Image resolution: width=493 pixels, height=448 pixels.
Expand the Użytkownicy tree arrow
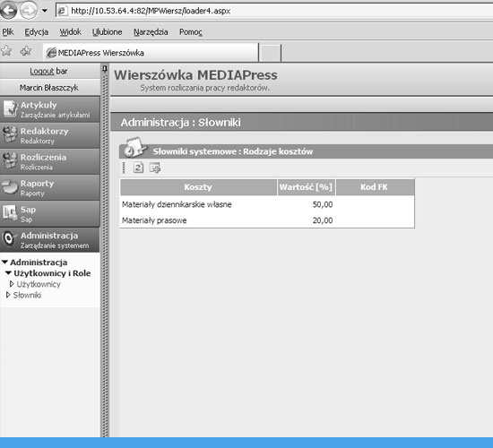12,284
